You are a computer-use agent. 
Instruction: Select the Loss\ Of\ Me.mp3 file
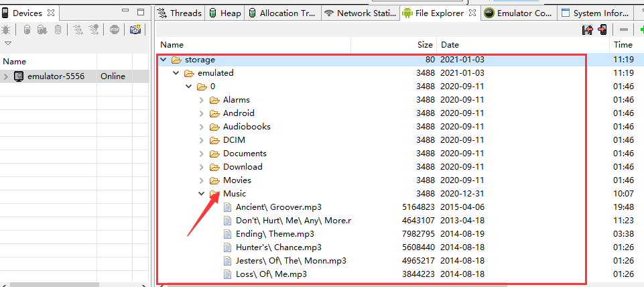pos(271,274)
